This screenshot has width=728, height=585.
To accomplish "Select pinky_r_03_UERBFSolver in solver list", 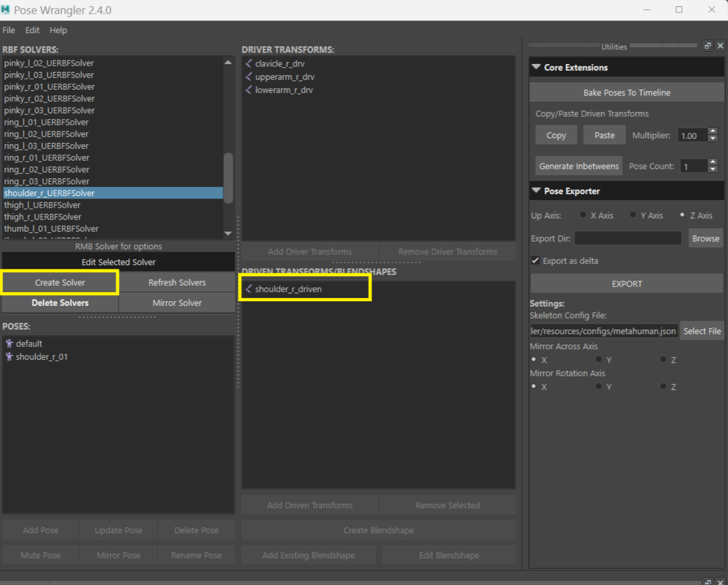I will (x=113, y=110).
